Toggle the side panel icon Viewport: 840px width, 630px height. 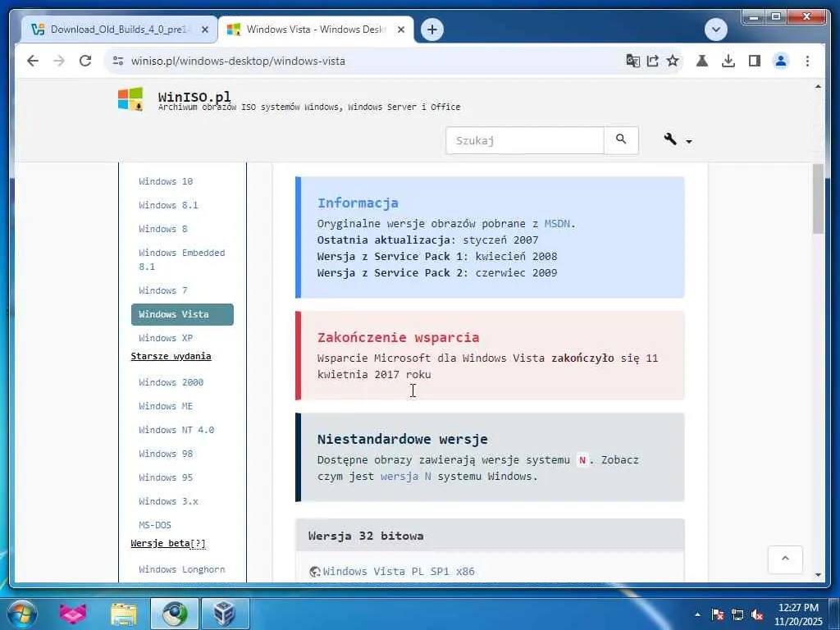755,61
